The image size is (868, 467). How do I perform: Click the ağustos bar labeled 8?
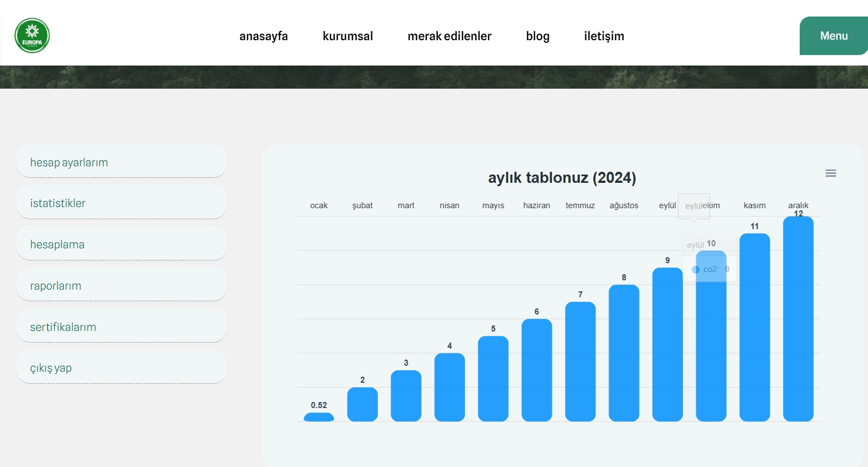point(623,353)
